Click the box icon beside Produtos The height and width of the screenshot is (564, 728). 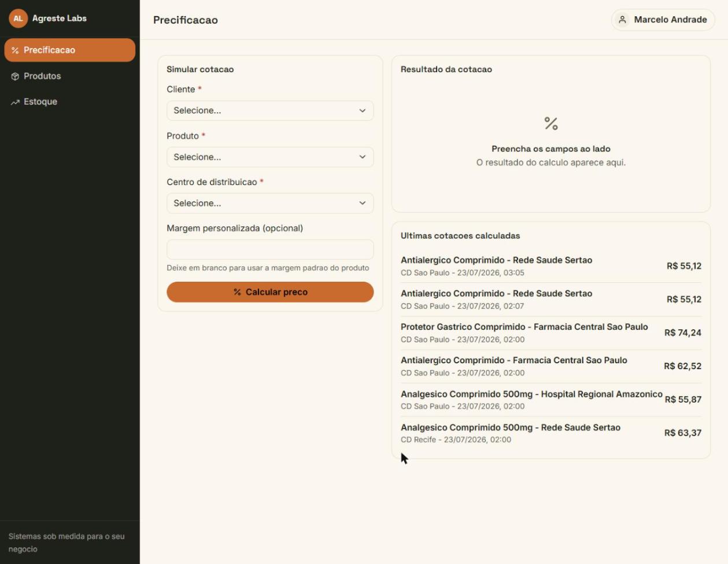[15, 76]
